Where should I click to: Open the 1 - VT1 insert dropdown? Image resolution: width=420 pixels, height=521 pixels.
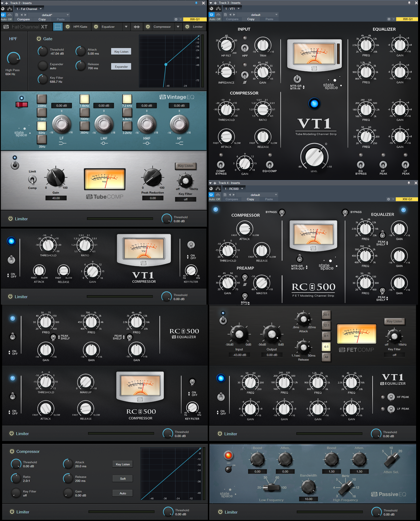(x=232, y=8)
